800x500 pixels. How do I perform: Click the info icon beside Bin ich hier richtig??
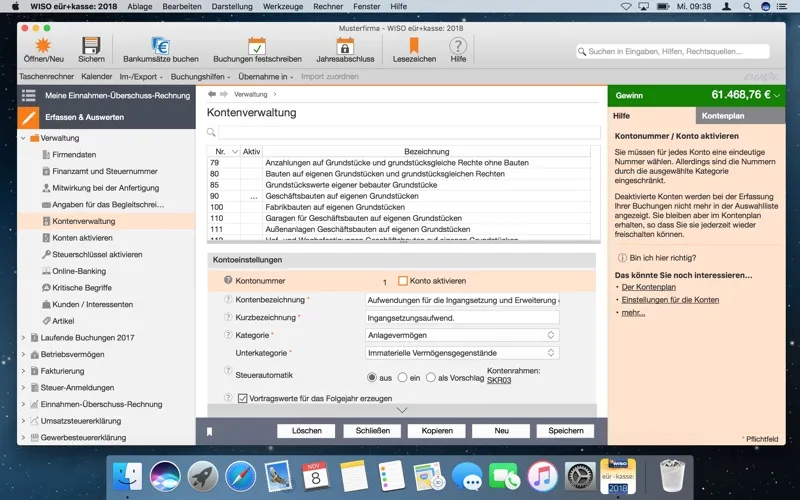(622, 258)
